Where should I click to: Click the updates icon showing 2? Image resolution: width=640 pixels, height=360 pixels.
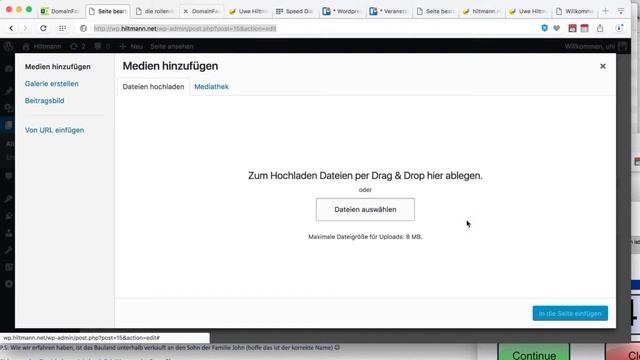pos(78,47)
